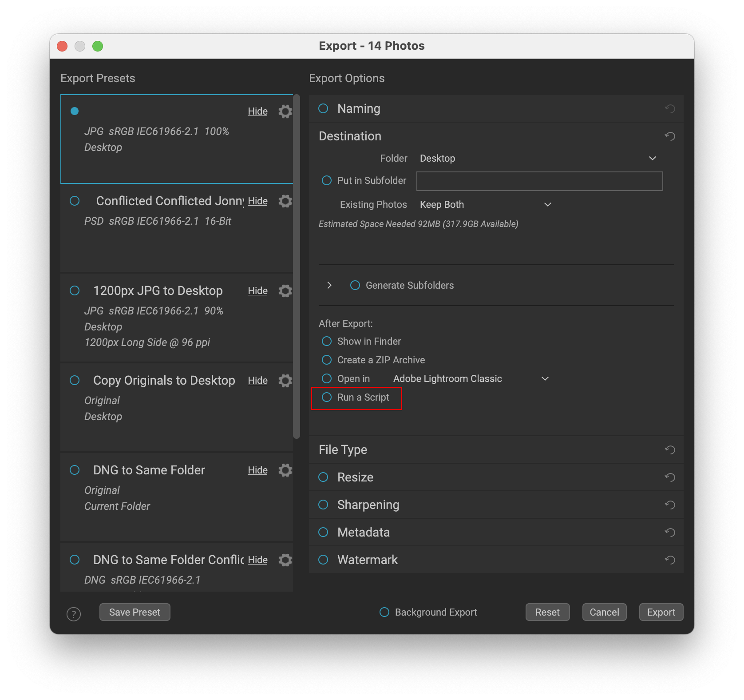Reset the Sharpening section using its arrow icon
Viewport: 744px width, 700px height.
(670, 505)
